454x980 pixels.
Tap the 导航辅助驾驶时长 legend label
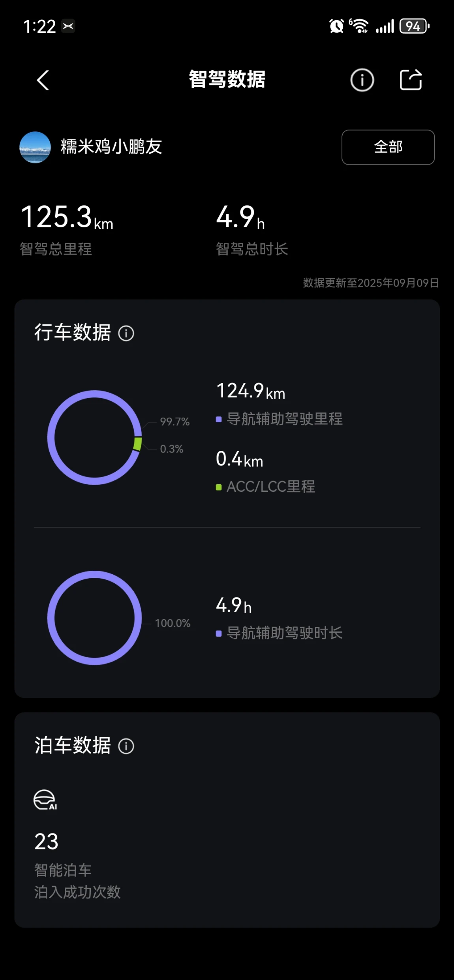[x=285, y=633]
